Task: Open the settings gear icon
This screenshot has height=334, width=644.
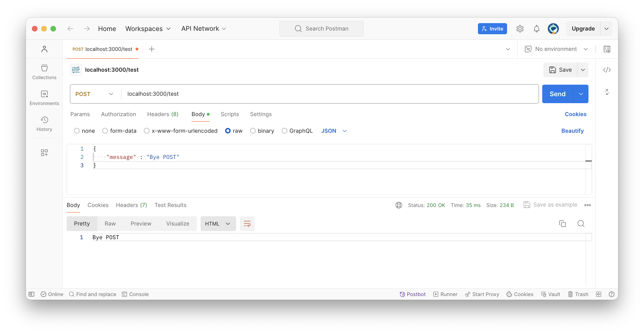Action: click(x=520, y=29)
